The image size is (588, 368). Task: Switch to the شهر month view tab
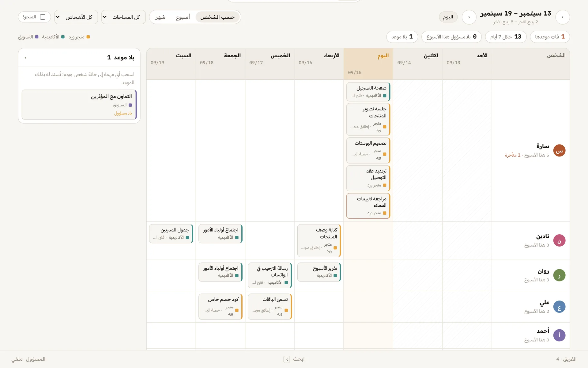click(x=160, y=17)
